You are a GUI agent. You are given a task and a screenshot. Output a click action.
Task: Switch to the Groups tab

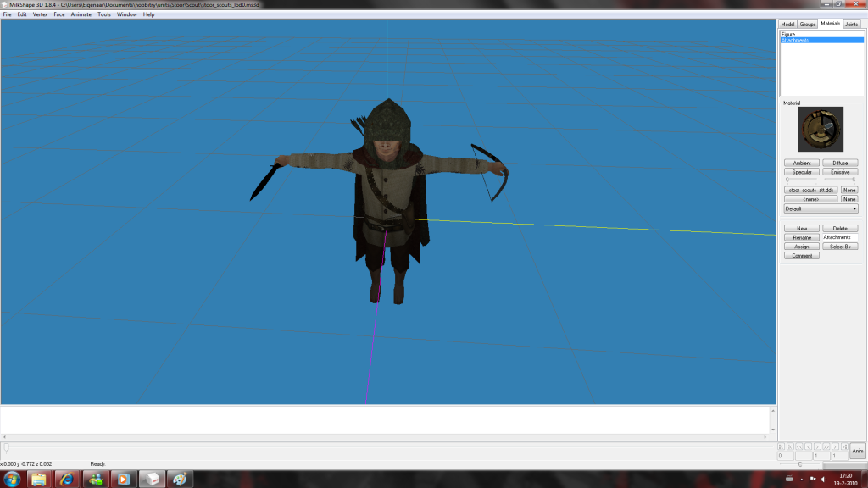(808, 24)
